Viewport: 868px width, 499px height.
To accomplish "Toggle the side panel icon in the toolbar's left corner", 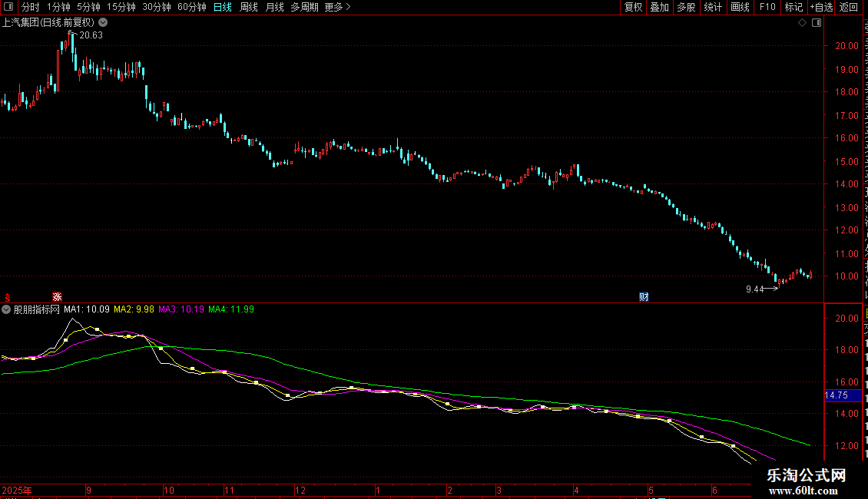I will click(8, 7).
